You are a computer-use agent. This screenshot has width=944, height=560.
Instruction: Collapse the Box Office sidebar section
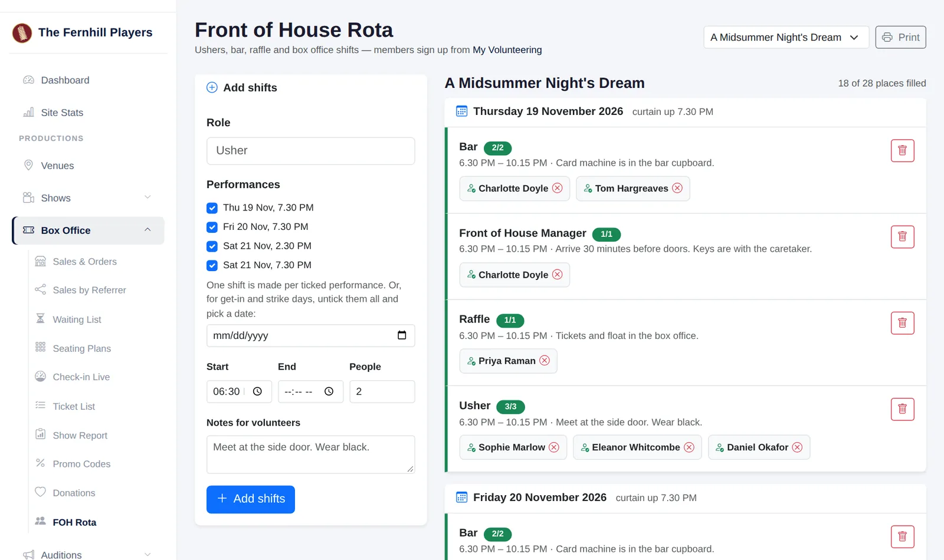88,230
